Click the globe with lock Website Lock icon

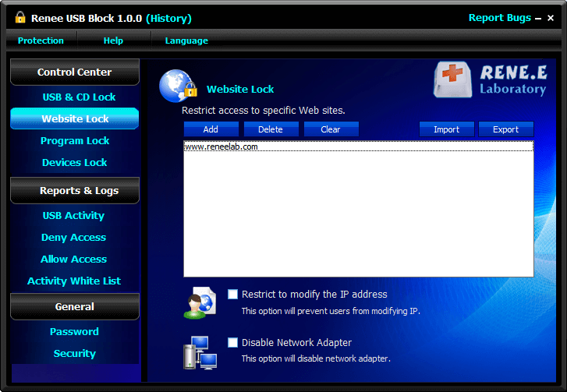pyautogui.click(x=177, y=87)
